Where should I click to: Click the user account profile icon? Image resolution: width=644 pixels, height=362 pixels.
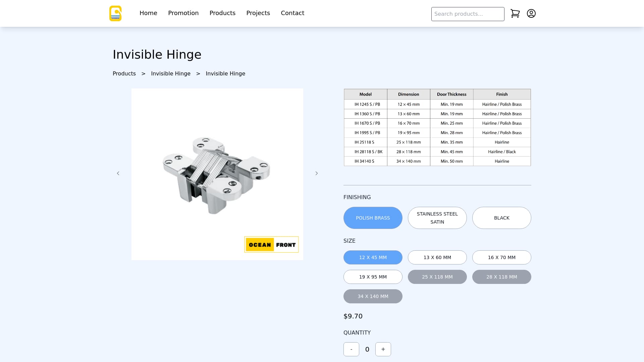pyautogui.click(x=531, y=13)
